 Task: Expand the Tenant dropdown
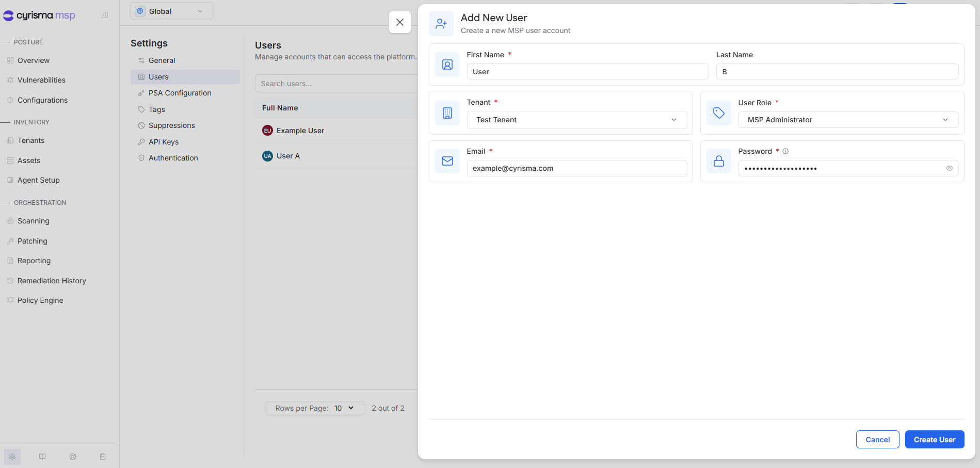coord(577,120)
